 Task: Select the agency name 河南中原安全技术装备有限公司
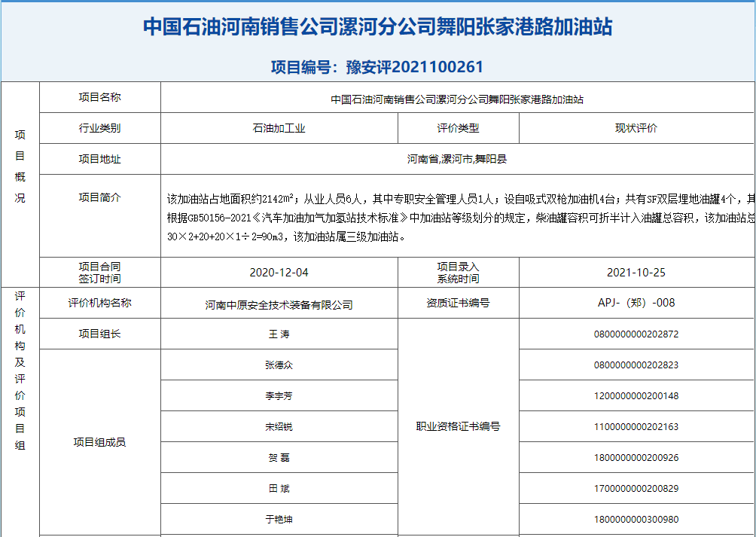pos(279,305)
